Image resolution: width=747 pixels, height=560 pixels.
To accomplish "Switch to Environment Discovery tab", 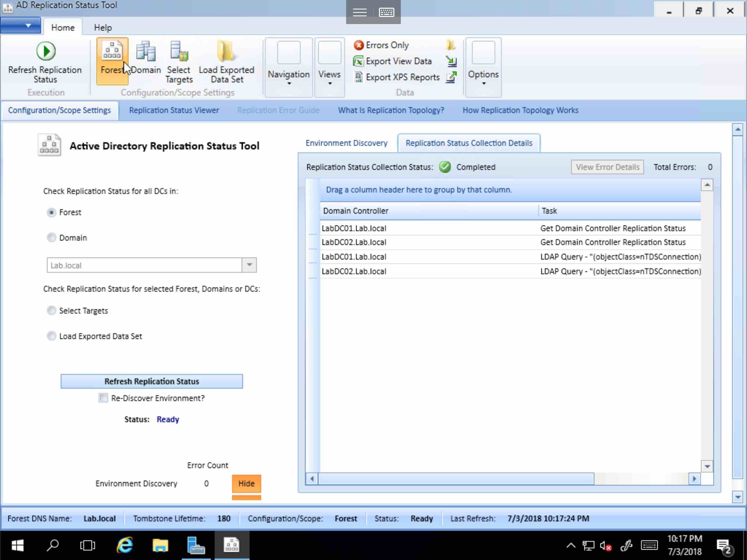I will pos(346,143).
